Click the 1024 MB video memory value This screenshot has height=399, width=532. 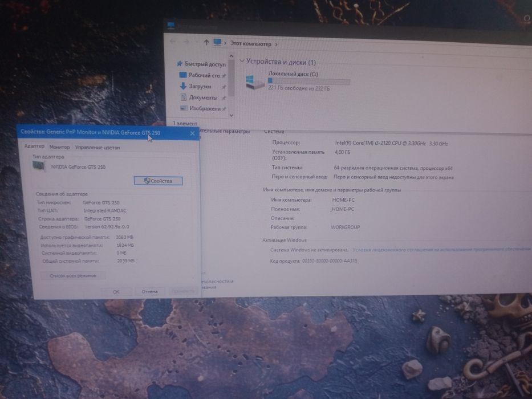point(125,245)
